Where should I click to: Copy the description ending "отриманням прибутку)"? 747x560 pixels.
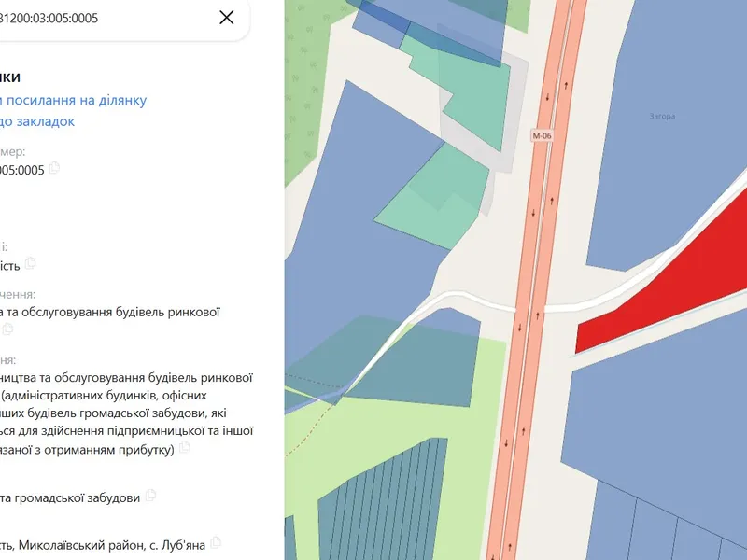click(184, 447)
